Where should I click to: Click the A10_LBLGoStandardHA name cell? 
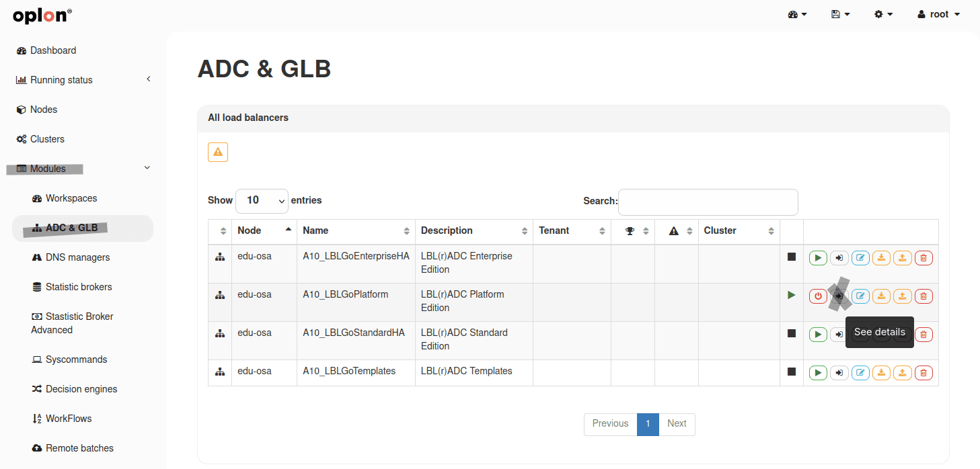356,340
